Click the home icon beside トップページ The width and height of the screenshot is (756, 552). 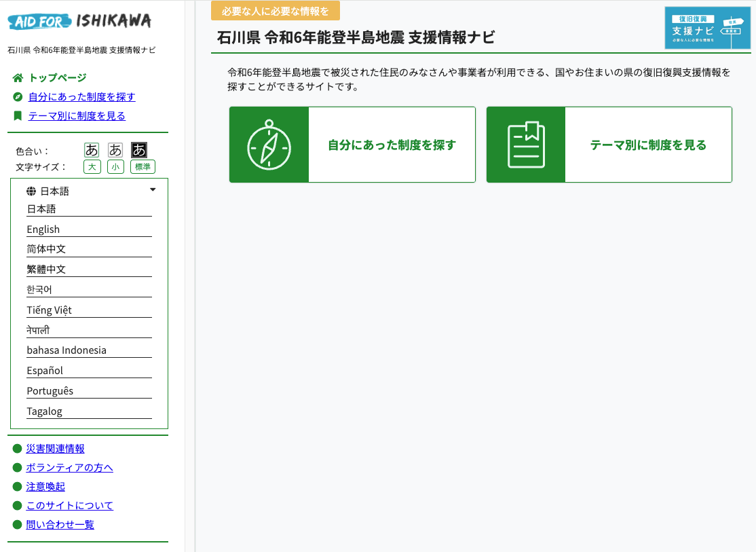coord(18,77)
